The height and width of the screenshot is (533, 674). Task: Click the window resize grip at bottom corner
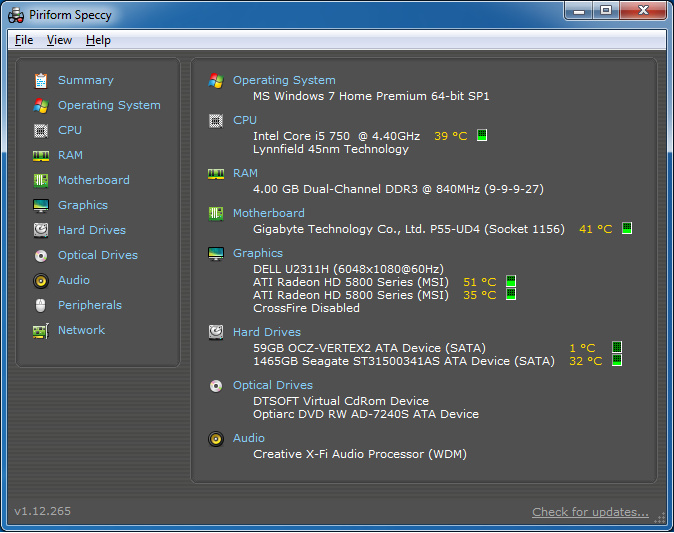[659, 518]
